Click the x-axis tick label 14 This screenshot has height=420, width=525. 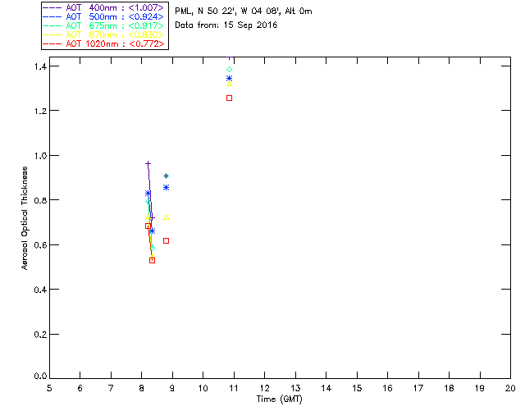326,388
